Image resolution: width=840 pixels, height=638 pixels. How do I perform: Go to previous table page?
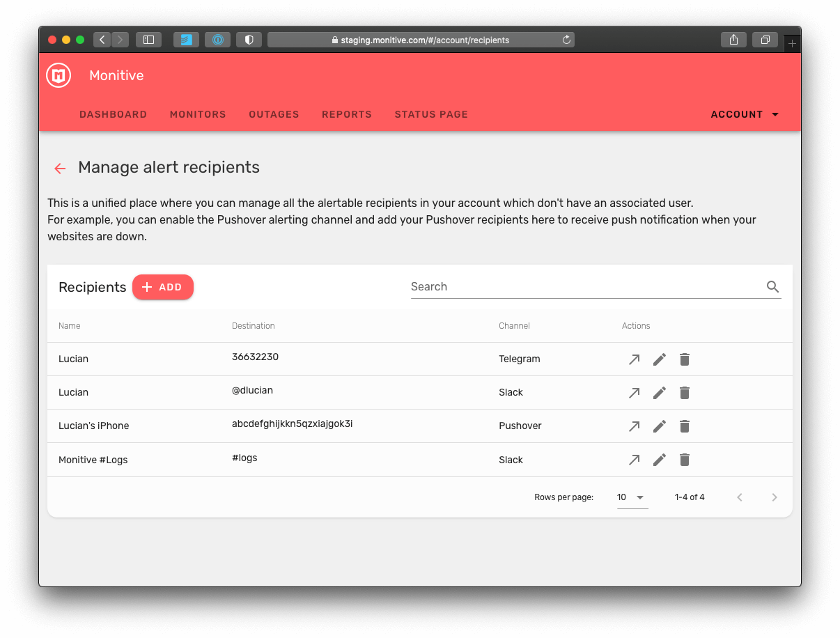740,497
